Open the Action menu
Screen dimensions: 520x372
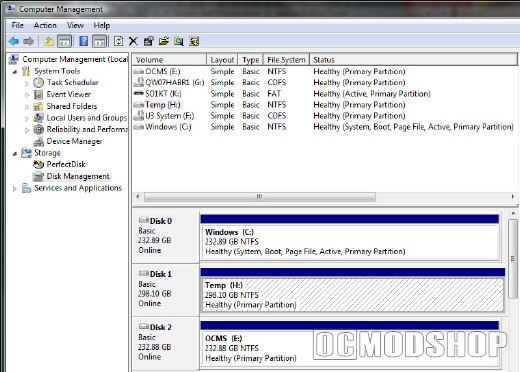45,25
